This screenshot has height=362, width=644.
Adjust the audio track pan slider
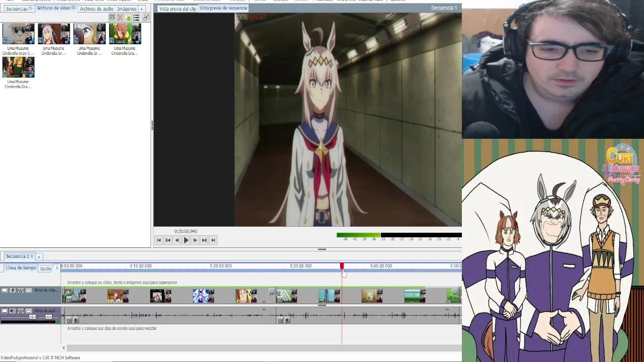coord(49,317)
